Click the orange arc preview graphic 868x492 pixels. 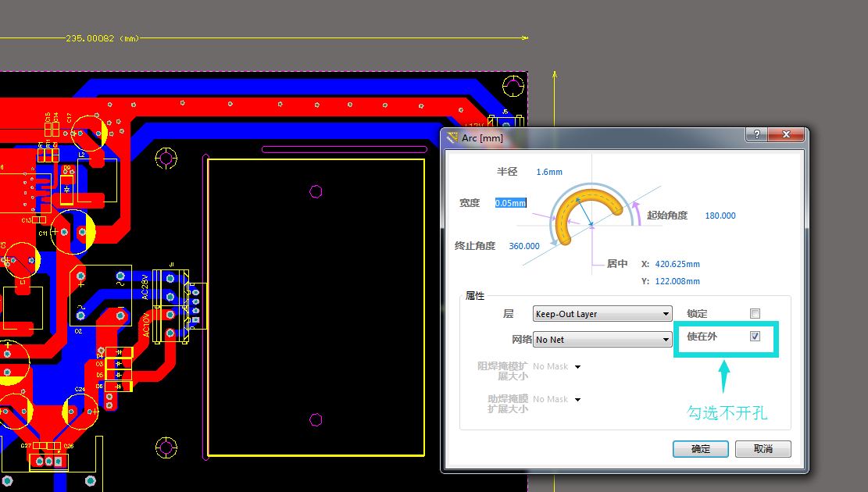(591, 203)
